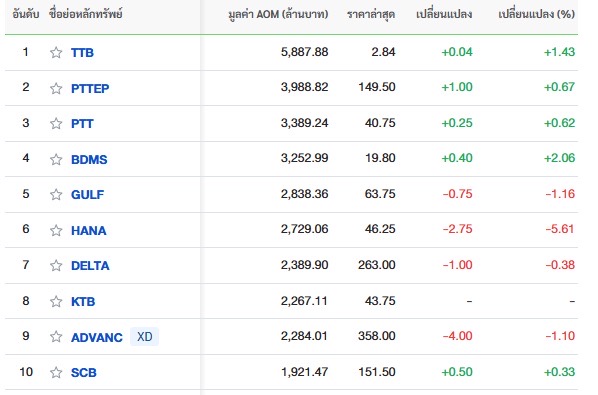Star the GULF stock row

click(56, 194)
